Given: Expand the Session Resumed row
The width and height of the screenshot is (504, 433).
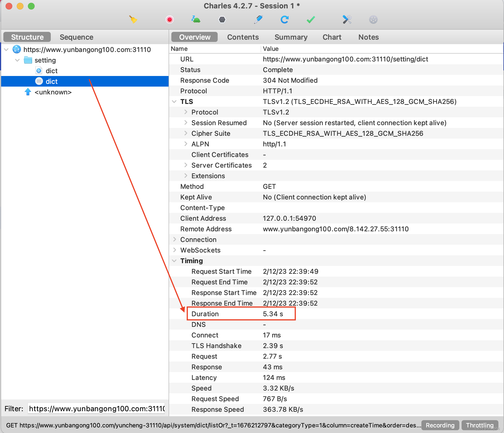Looking at the screenshot, I should point(186,123).
